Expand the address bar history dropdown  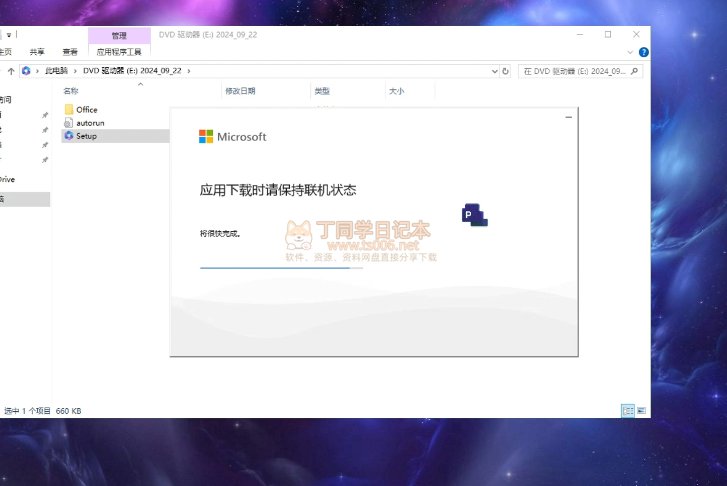click(494, 71)
